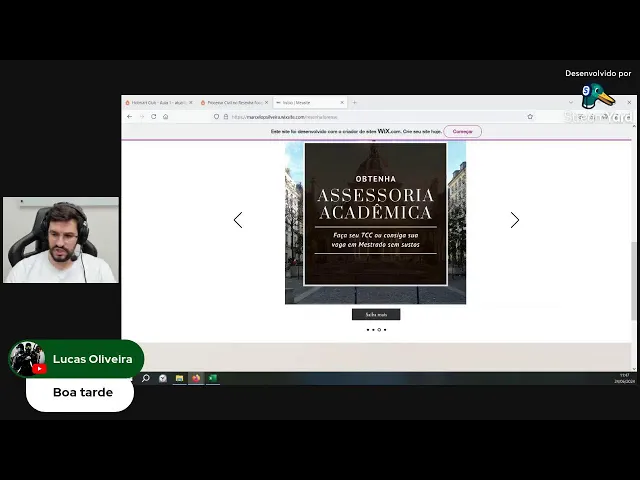Click the Firefox taskbar icon
The image size is (640, 480).
pos(196,378)
